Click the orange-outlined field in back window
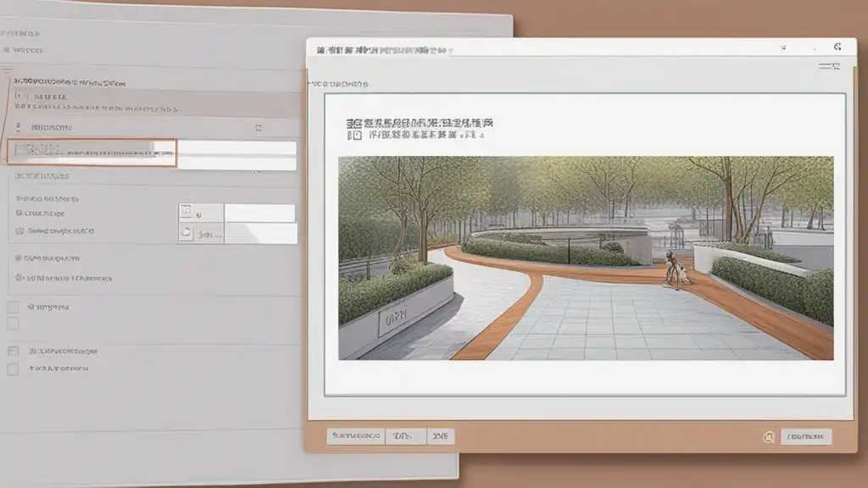 click(x=92, y=152)
